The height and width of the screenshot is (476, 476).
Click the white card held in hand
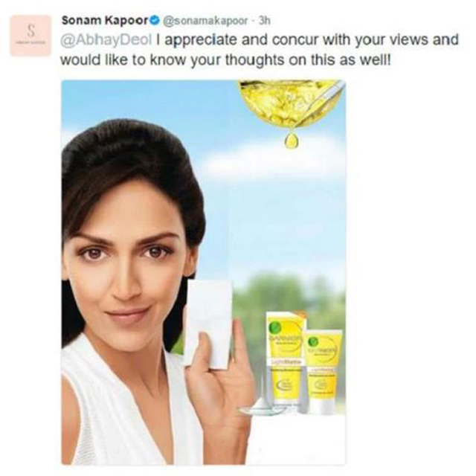209,324
